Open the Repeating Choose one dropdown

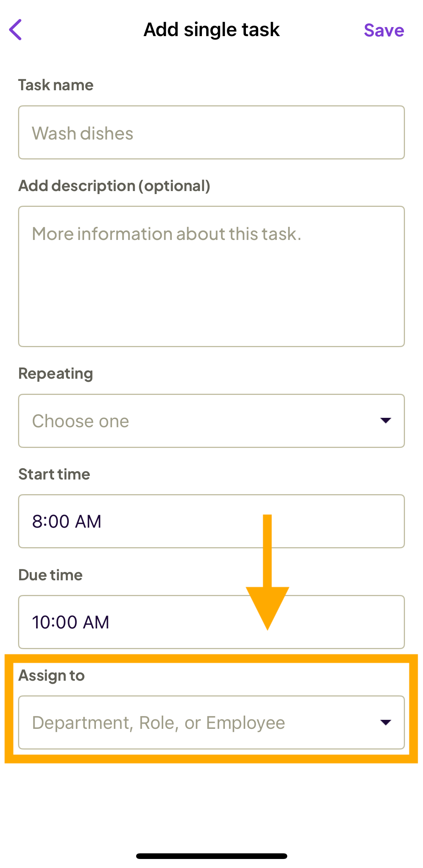(211, 421)
